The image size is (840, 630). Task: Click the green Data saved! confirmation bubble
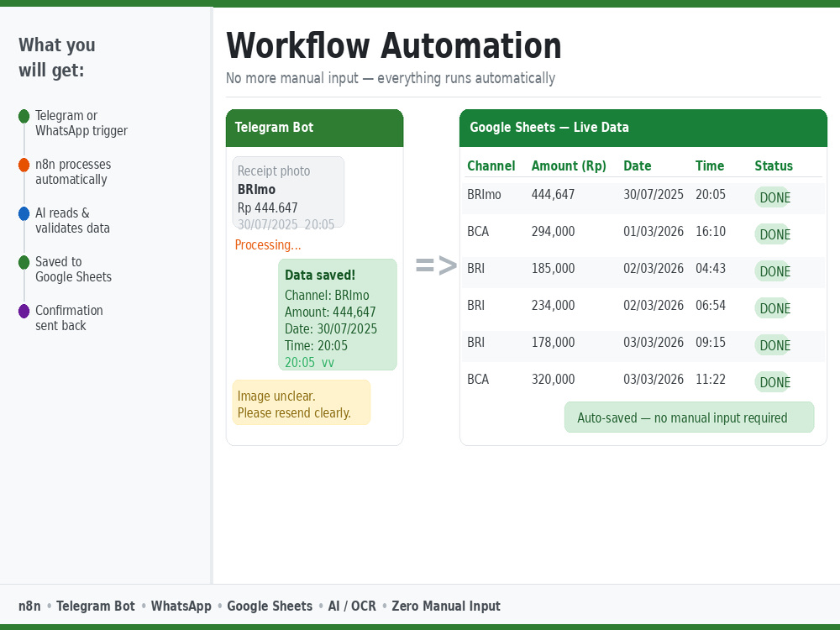(x=338, y=314)
